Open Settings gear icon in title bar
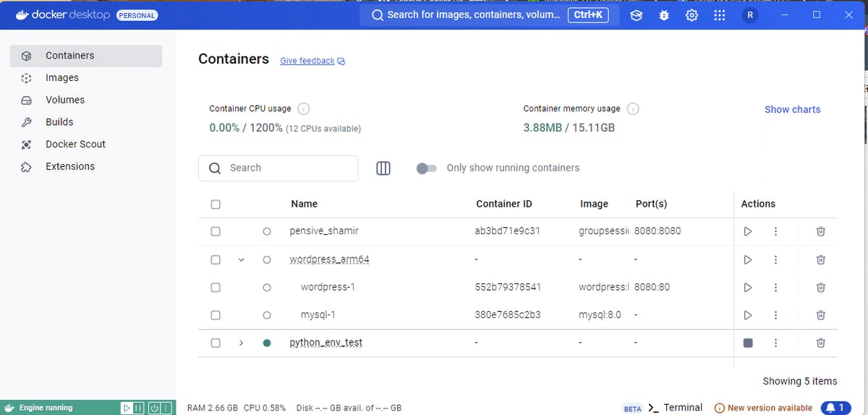 click(692, 15)
